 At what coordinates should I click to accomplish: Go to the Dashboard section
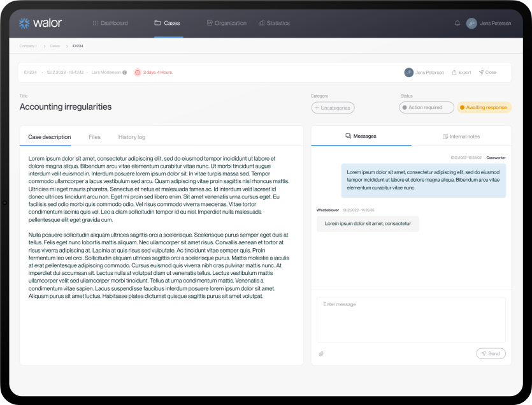110,23
